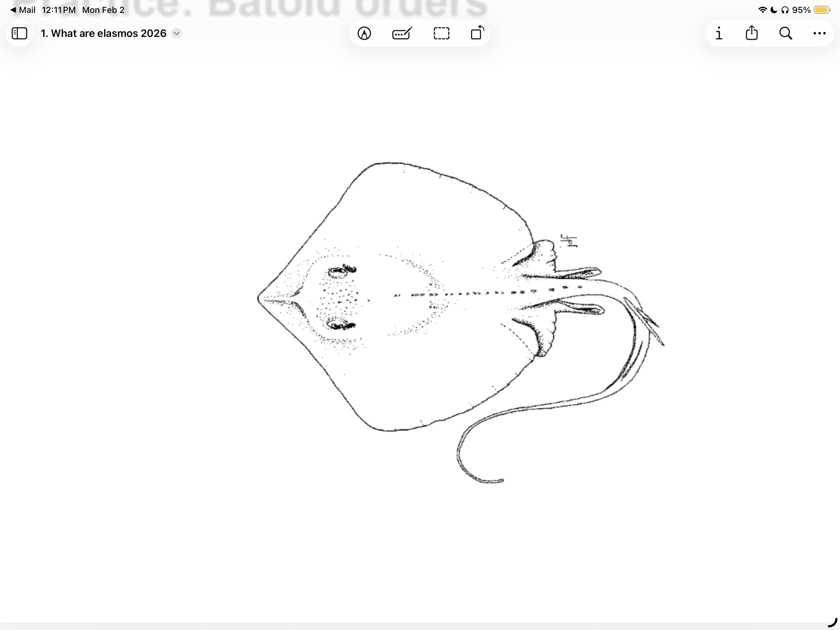Click the '1. What are elasmos 2026' title
The height and width of the screenshot is (630, 840).
point(103,34)
